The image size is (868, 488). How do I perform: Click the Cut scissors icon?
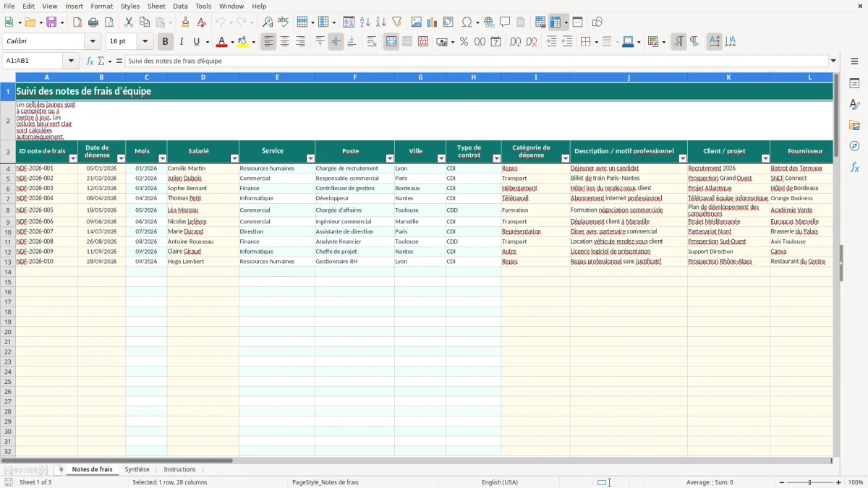[x=129, y=22]
